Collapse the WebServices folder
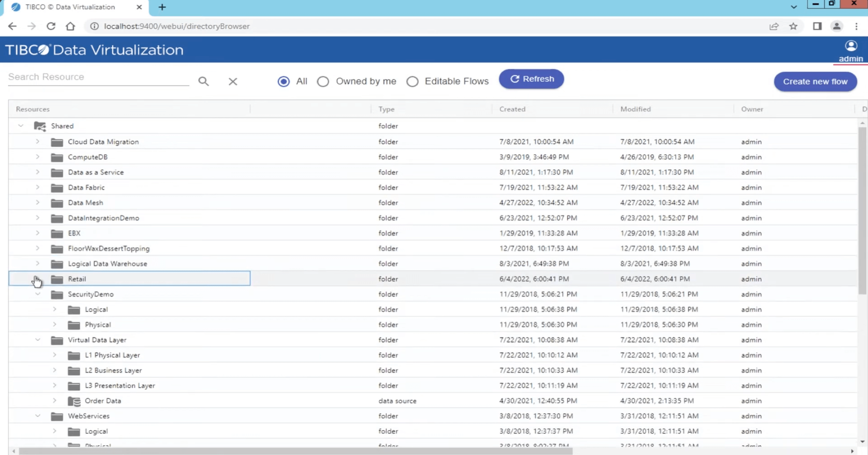This screenshot has width=868, height=455. pyautogui.click(x=38, y=416)
